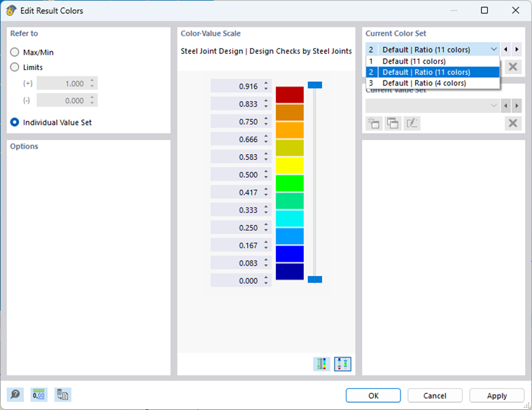Screen dimensions: 532x410
Task: Maximize the Edit Result Colors window
Action: [484, 11]
